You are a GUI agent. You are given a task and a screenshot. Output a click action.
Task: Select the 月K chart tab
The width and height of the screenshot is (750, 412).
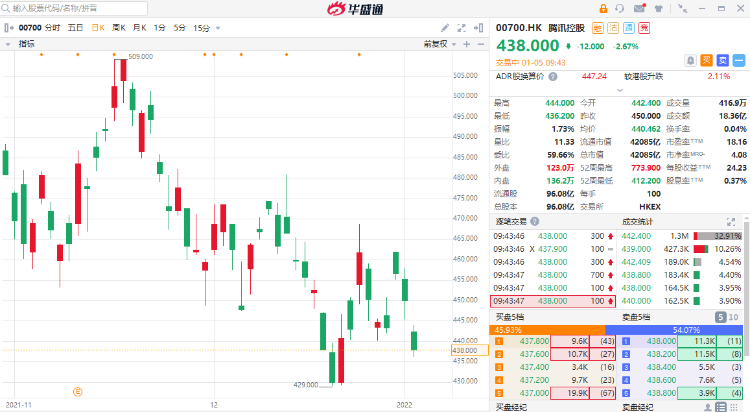[140, 28]
